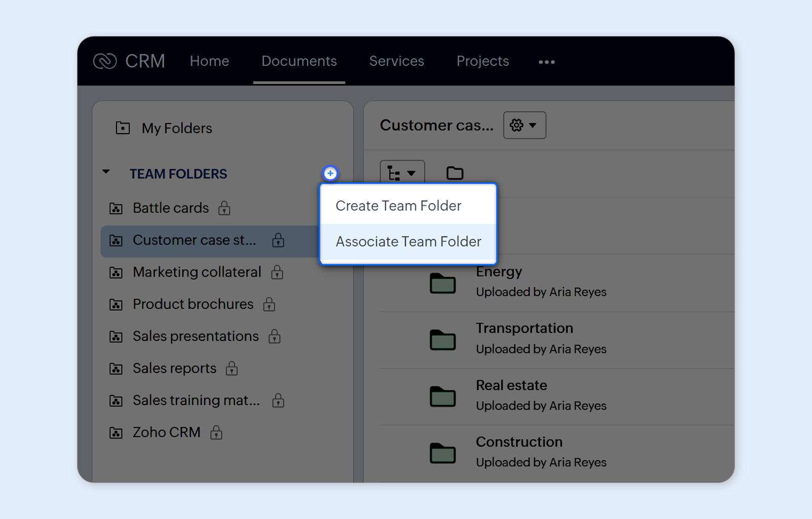Screen dimensions: 812x519
Task: Click the Construction folder icon
Action: (x=442, y=453)
